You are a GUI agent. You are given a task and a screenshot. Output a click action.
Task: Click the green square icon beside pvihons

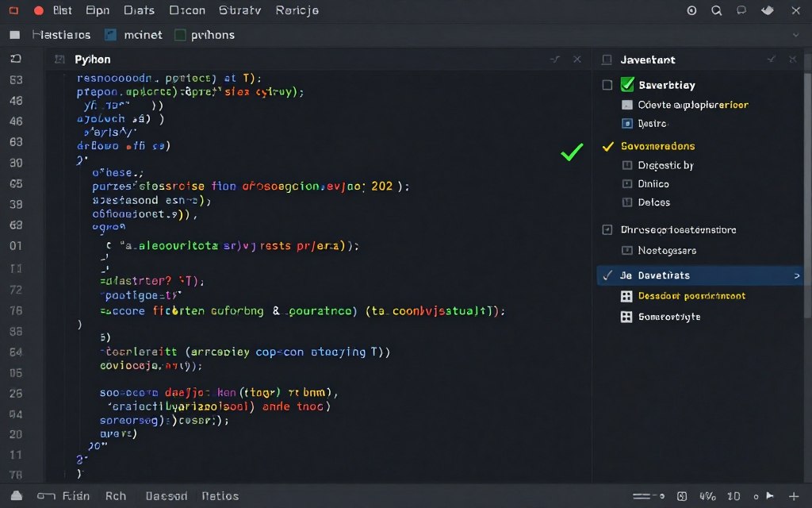[x=180, y=35]
